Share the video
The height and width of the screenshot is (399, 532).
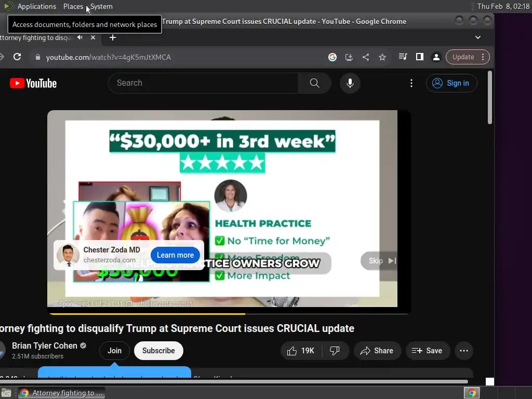point(377,351)
